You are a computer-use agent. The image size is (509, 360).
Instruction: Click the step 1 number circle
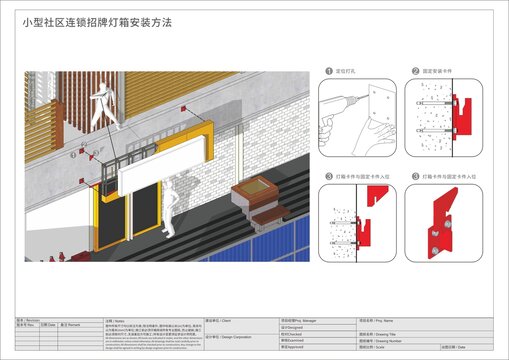pos(329,71)
